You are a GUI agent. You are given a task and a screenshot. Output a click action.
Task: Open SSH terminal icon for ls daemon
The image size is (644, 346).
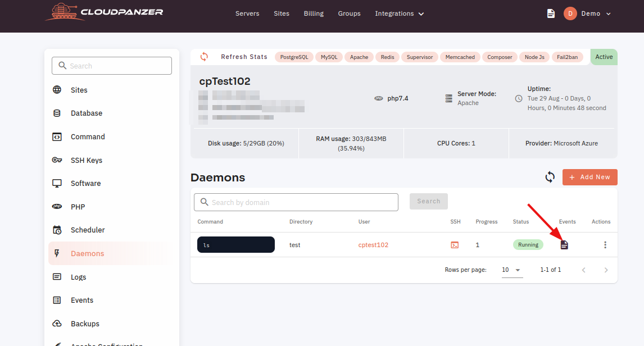(455, 245)
